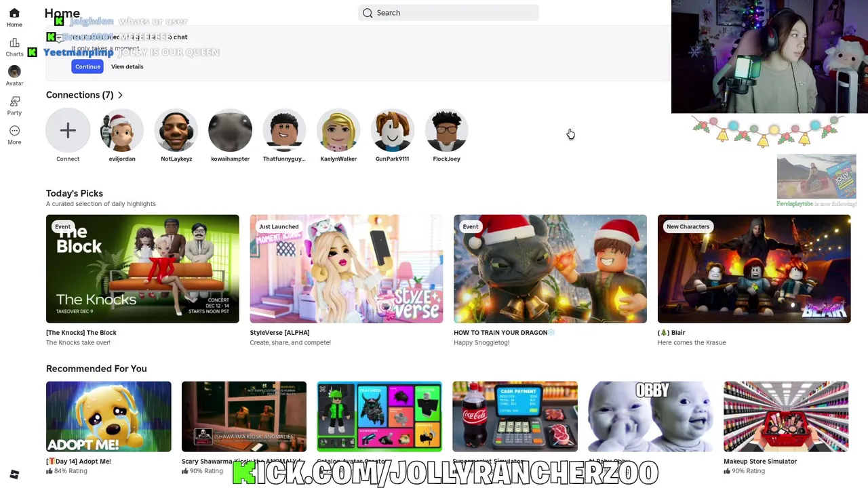Open Scary Shawarma Kiosk thumbnail
Viewport: 868px width, 488px height.
click(244, 416)
